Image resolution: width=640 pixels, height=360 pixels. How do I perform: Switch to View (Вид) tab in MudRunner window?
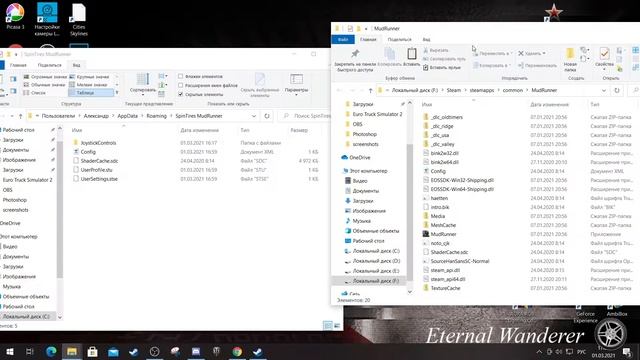click(426, 39)
